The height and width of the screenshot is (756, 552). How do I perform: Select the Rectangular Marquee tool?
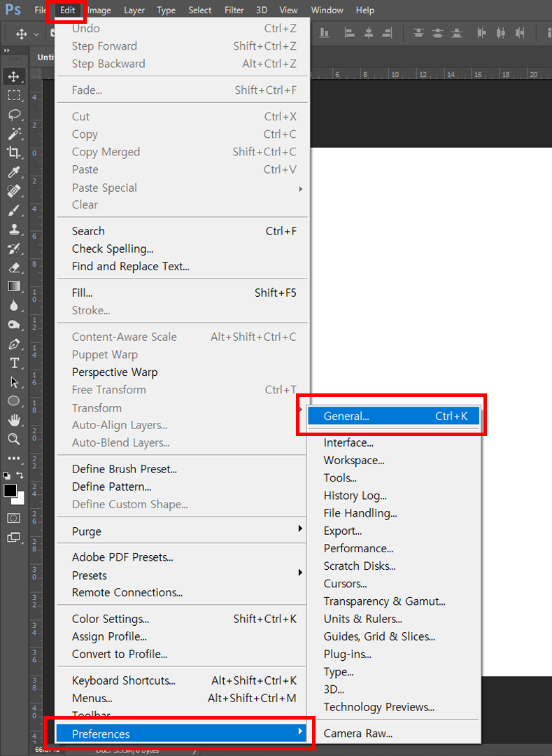(x=13, y=95)
